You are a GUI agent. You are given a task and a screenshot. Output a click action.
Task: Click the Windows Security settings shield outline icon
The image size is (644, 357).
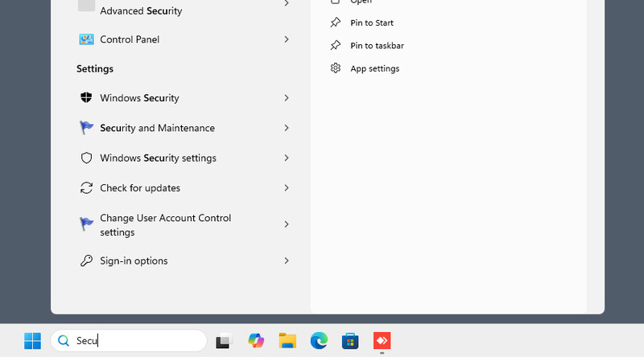click(x=86, y=158)
